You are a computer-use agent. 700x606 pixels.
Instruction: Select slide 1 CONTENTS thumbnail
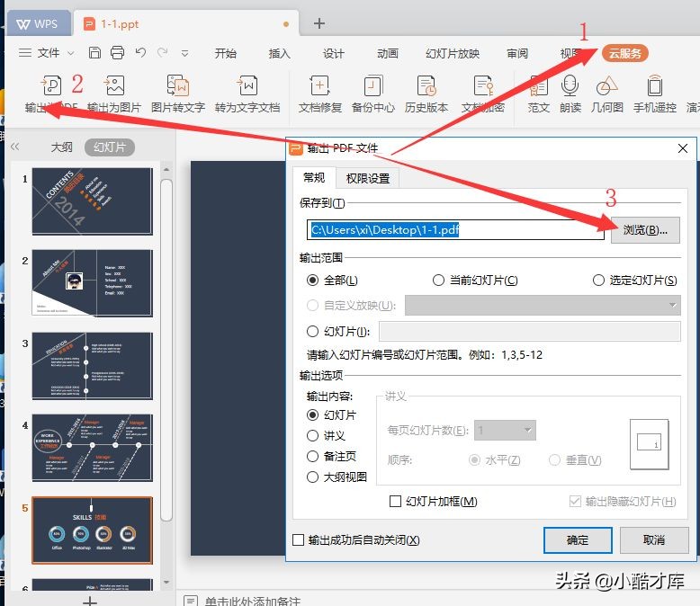[93, 201]
